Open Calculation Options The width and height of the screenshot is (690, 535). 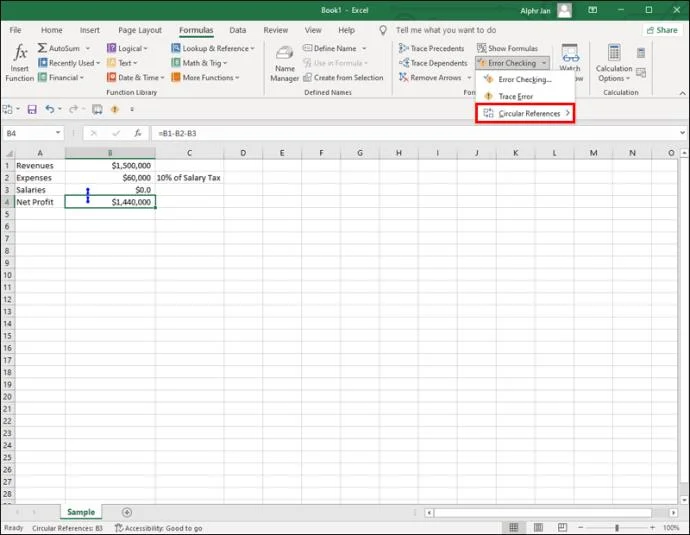[614, 63]
